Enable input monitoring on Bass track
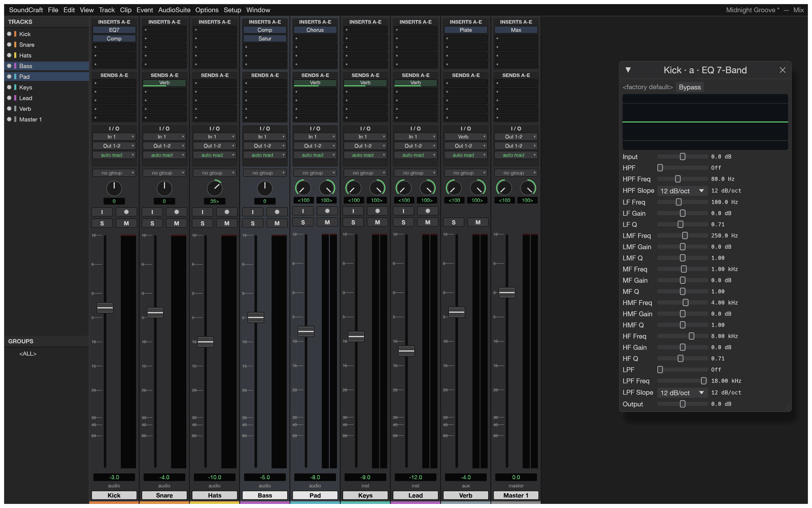 253,212
